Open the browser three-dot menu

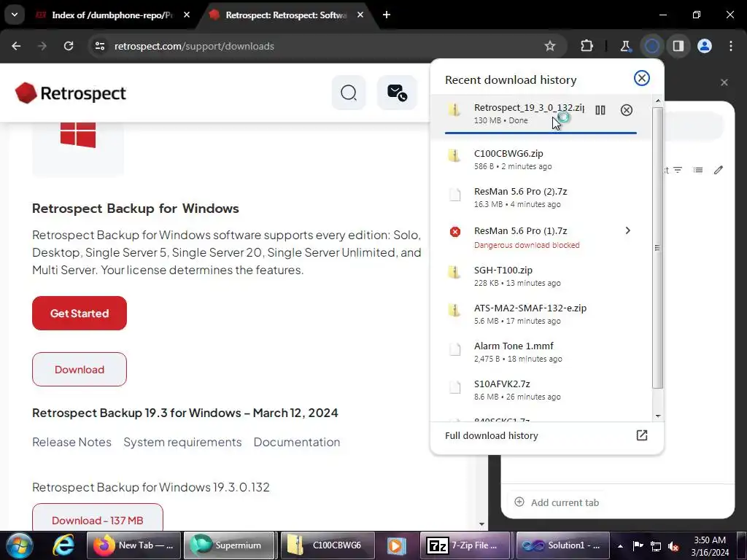731,46
